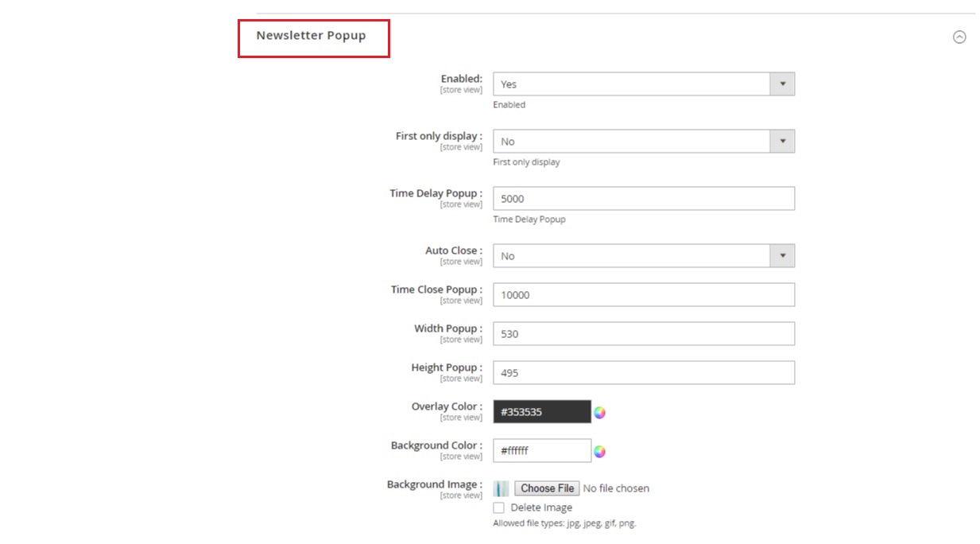Click the Background Image field label
The height and width of the screenshot is (544, 980).
point(434,484)
